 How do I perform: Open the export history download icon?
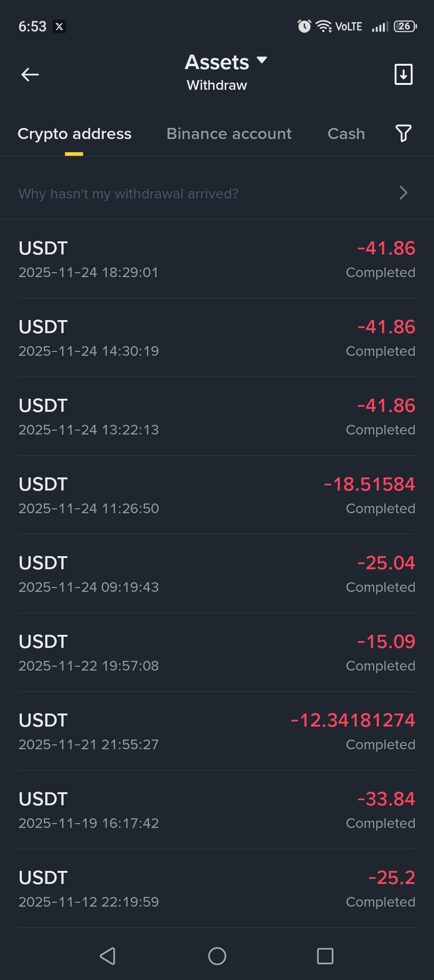tap(403, 74)
